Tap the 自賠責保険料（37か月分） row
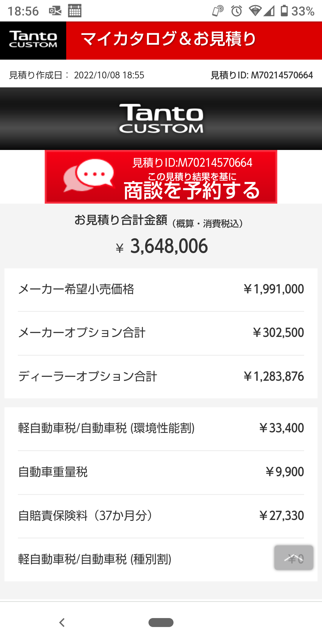 [161, 516]
